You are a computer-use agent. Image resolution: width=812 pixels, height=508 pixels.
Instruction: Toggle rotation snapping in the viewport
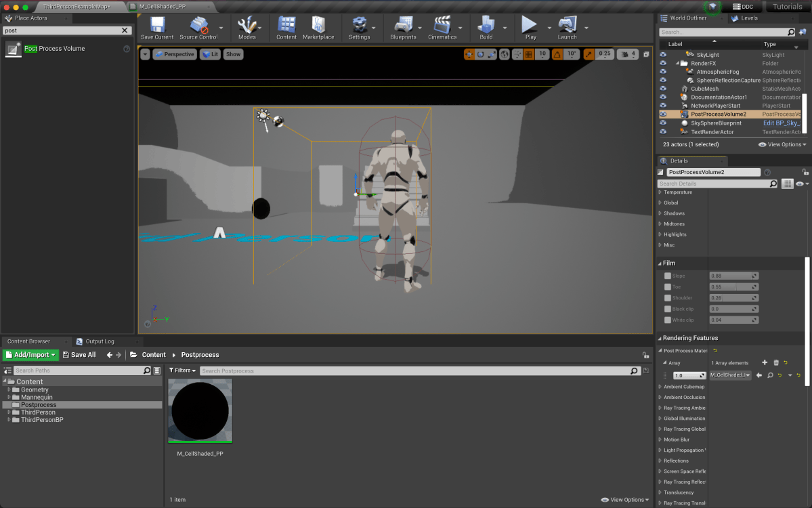tap(557, 54)
